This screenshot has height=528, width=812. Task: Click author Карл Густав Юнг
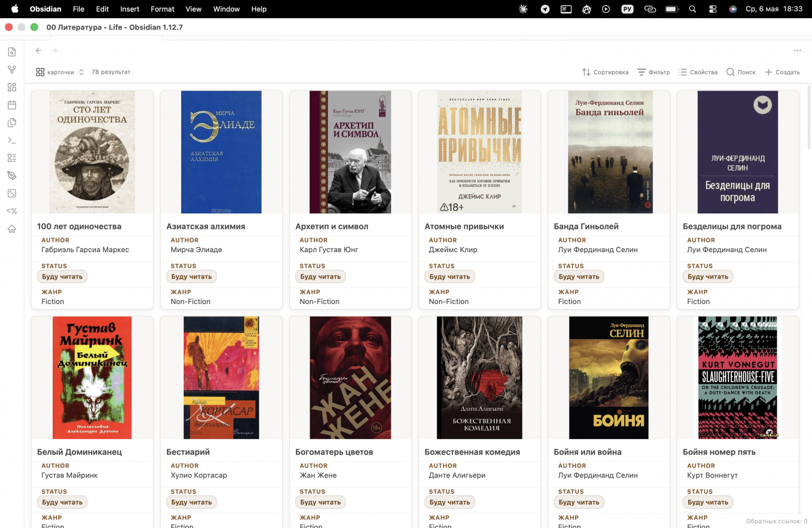tap(329, 250)
